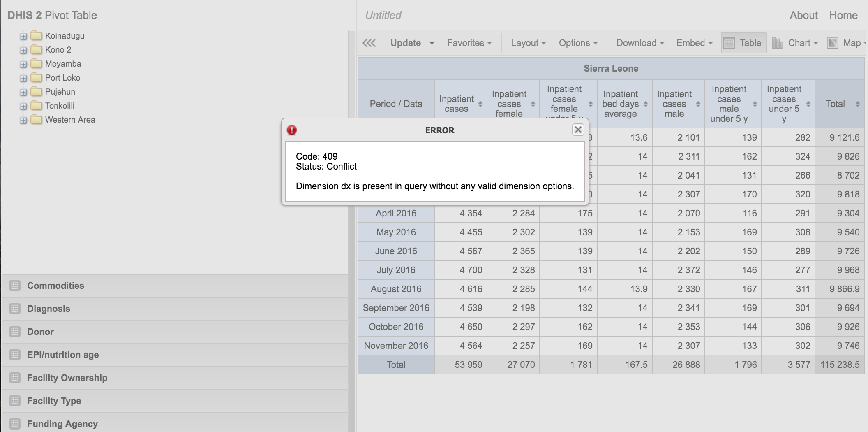The width and height of the screenshot is (868, 432).
Task: Select the Port Loko org unit
Action: pos(62,78)
